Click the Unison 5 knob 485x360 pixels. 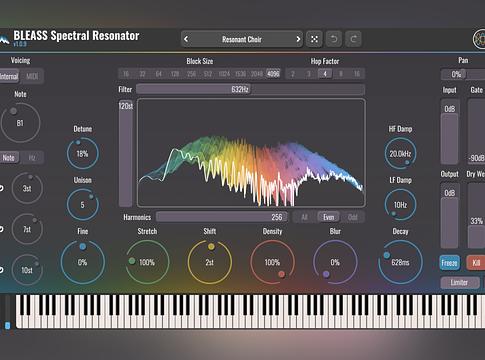point(83,205)
